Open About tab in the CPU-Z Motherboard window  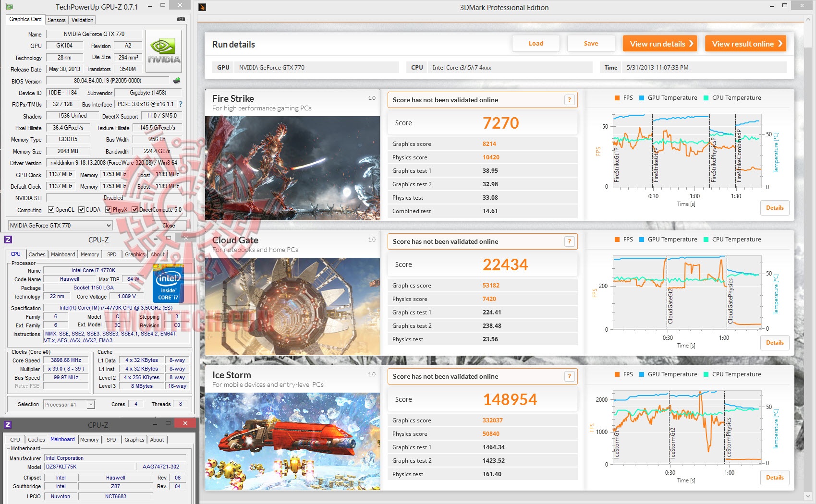[x=157, y=440]
